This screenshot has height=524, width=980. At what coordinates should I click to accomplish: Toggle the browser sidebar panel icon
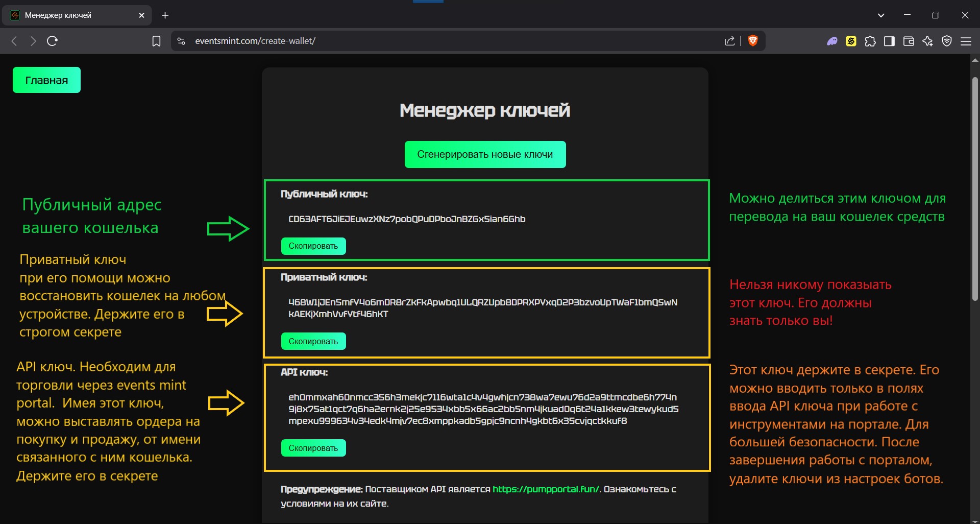point(889,41)
